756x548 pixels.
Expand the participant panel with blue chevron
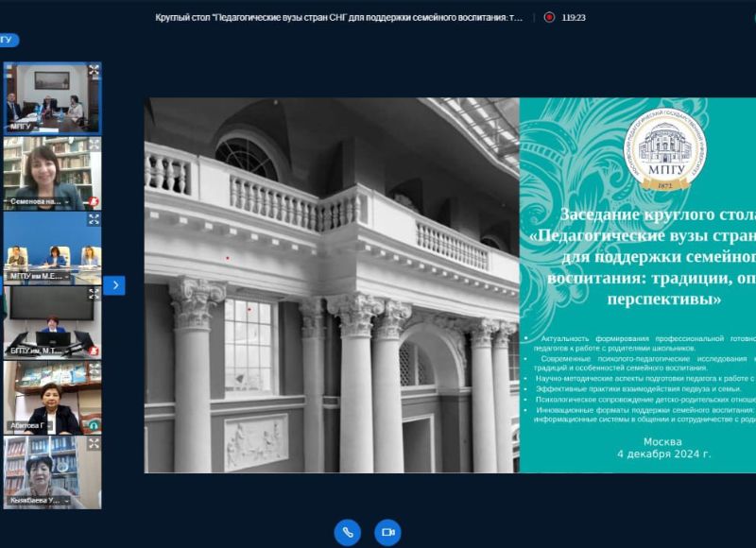click(x=114, y=284)
